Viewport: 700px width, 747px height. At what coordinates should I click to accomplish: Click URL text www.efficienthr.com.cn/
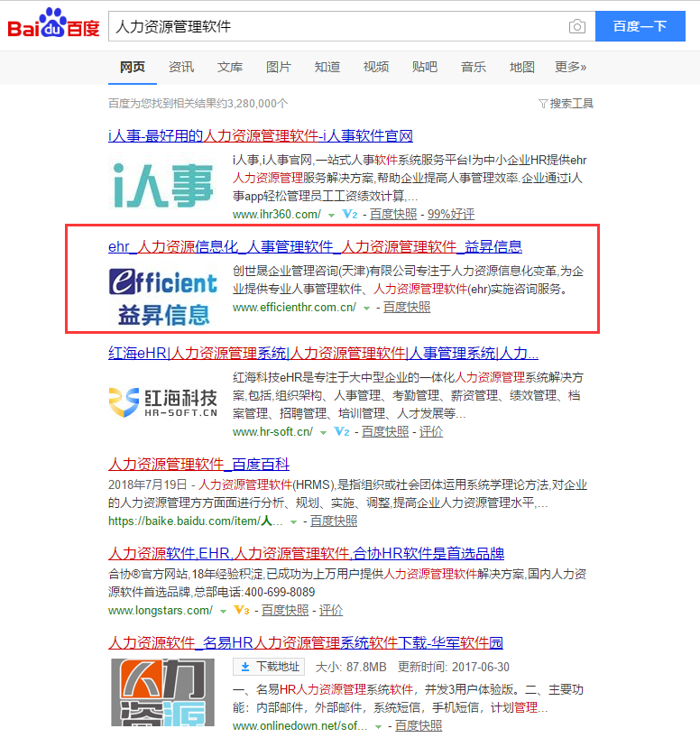click(295, 308)
